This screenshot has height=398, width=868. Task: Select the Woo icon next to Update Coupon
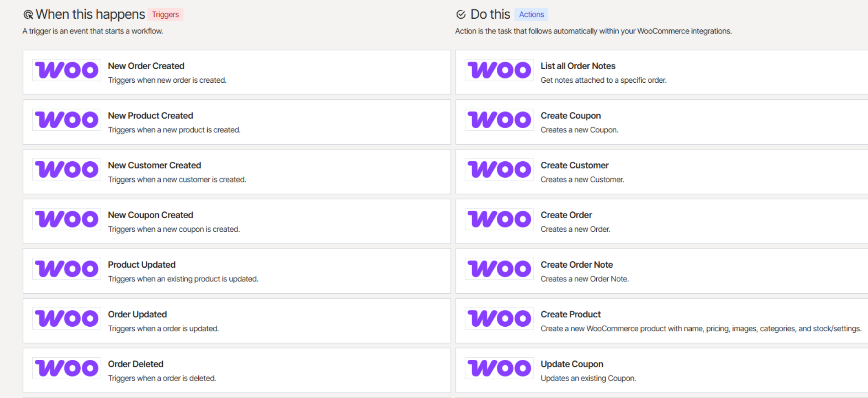point(499,368)
